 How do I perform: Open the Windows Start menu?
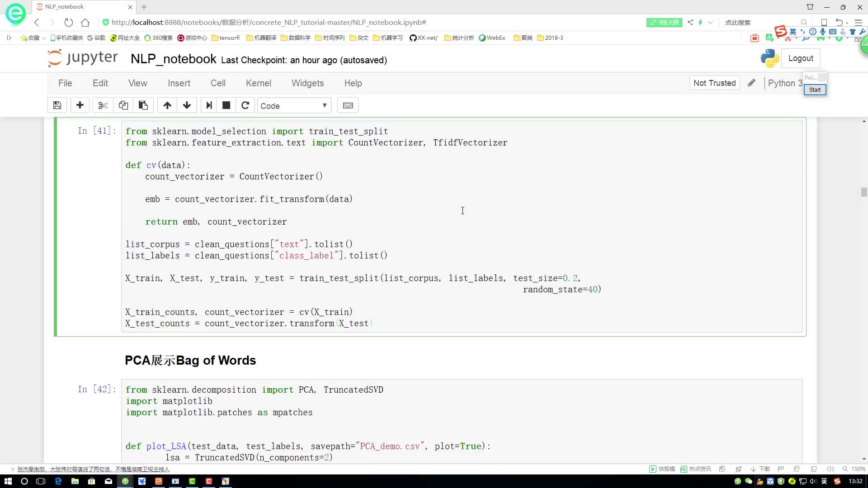click(x=8, y=481)
